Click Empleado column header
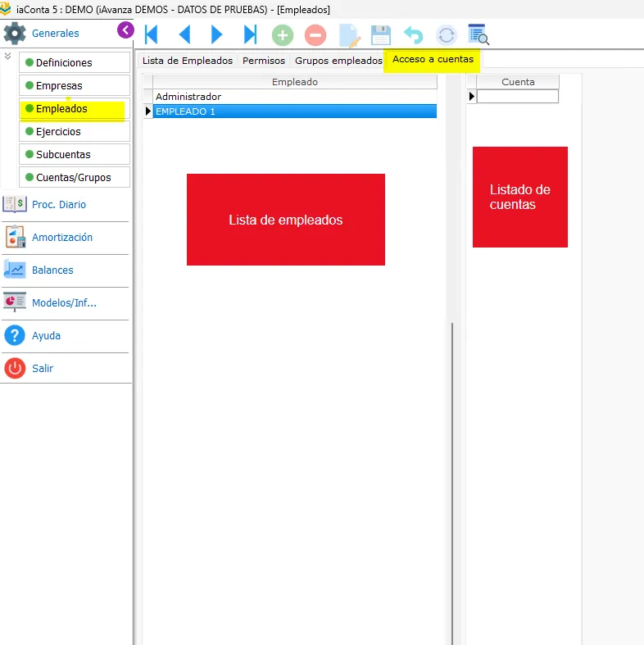 point(295,82)
